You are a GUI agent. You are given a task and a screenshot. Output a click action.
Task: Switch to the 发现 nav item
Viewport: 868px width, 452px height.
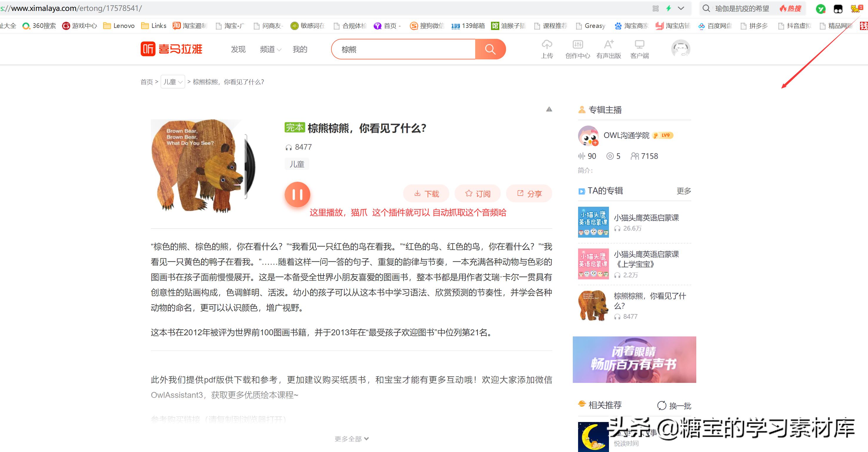coord(238,49)
